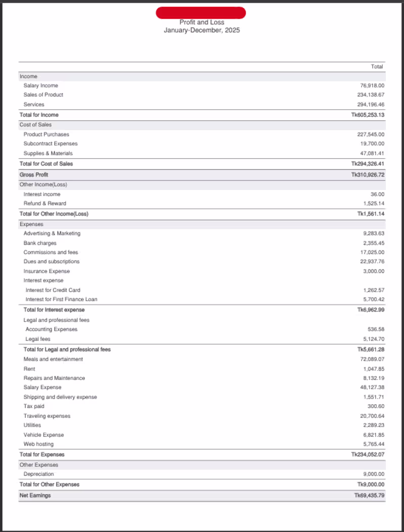Click the Gross Profit total row
This screenshot has width=404, height=532.
pyautogui.click(x=202, y=175)
